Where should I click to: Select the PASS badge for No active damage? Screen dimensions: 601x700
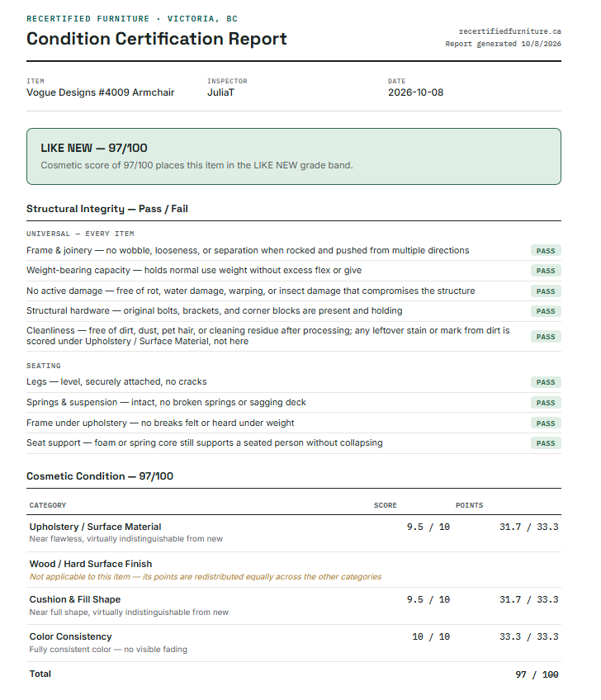click(x=546, y=291)
